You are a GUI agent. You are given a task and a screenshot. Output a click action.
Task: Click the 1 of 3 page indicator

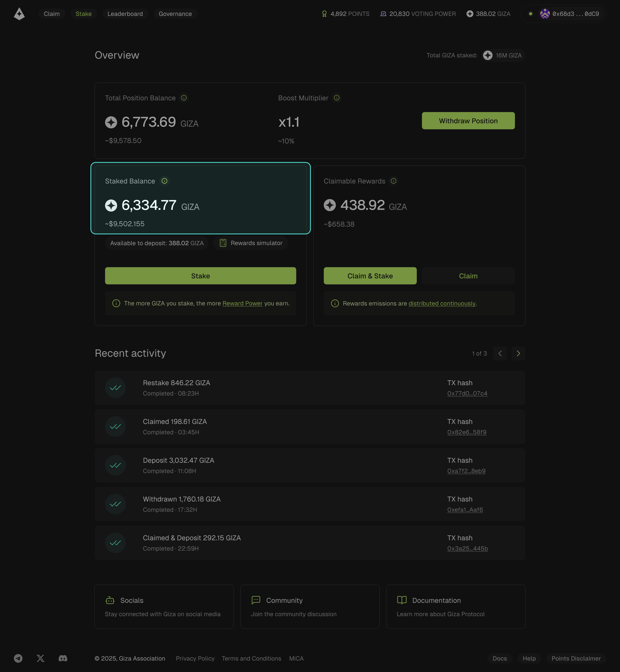pos(479,353)
